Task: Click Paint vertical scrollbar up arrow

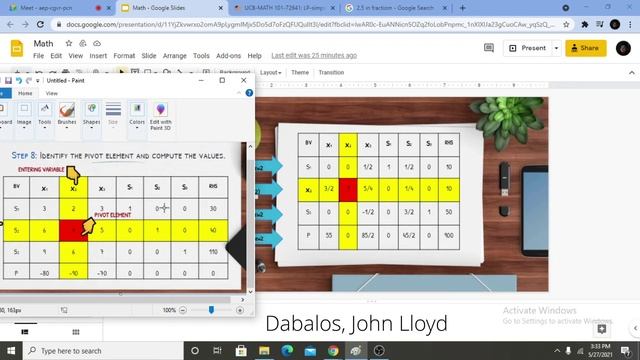Action: coord(250,147)
